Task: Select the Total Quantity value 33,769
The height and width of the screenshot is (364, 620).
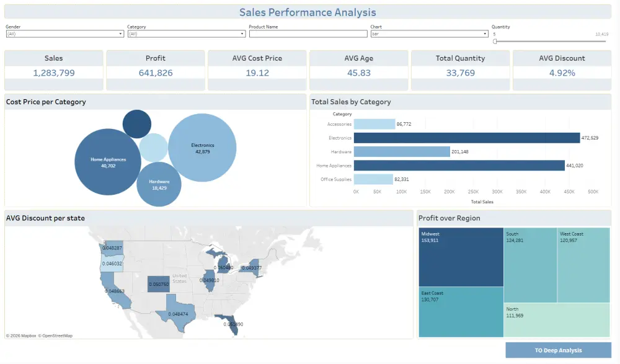Action: click(x=460, y=73)
